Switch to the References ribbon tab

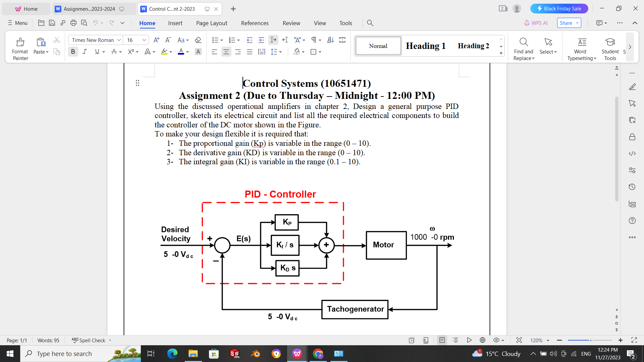[255, 23]
